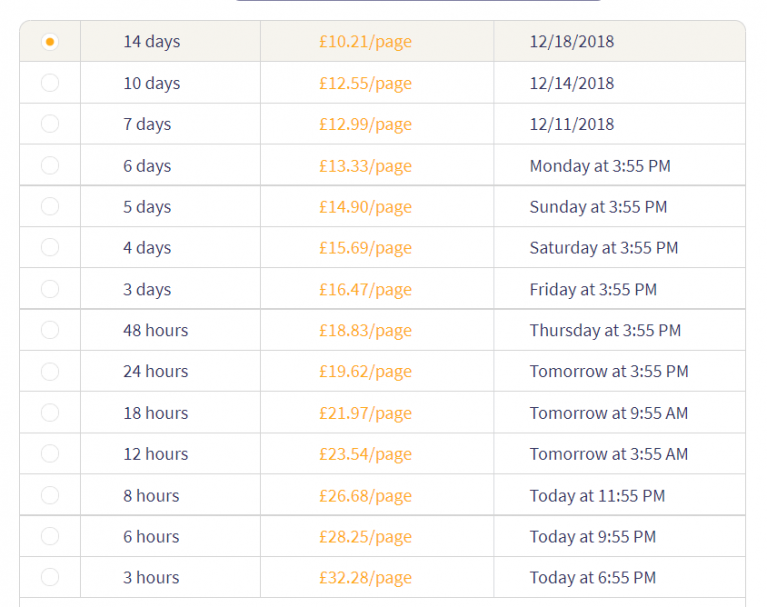Viewport: 767px width, 607px height.
Task: Pick the 8 hours radio button
Action: [50, 495]
